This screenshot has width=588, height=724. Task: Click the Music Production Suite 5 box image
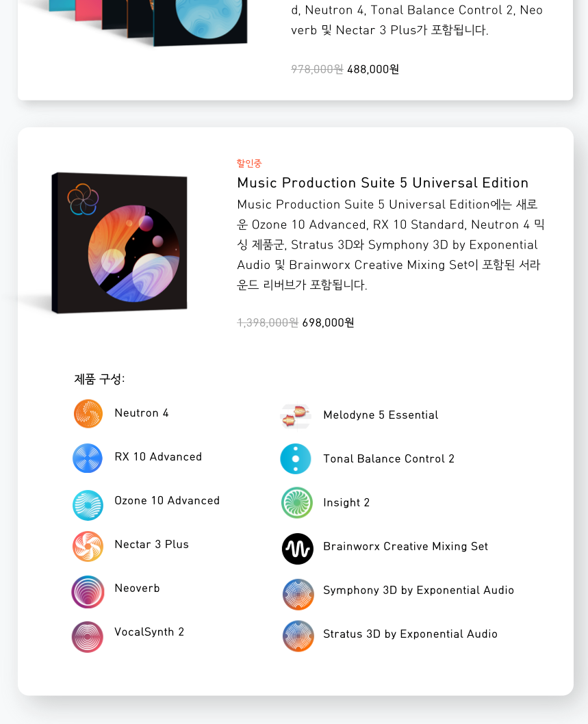click(x=119, y=243)
